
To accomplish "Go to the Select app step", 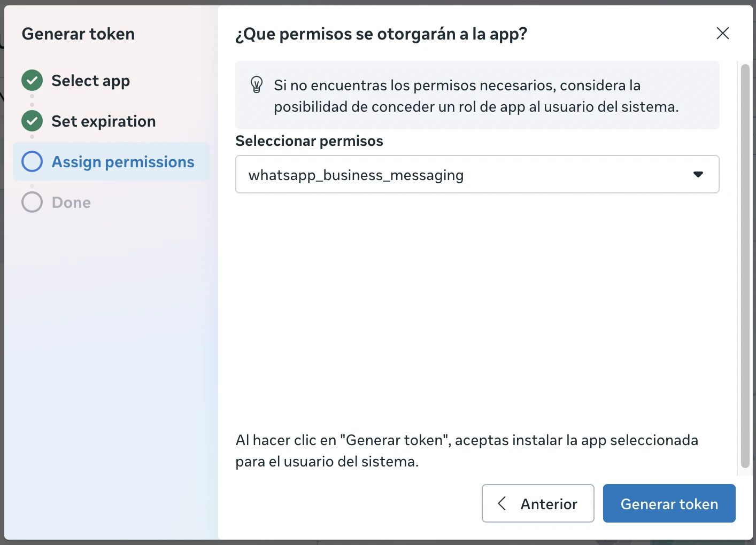I will pyautogui.click(x=90, y=80).
